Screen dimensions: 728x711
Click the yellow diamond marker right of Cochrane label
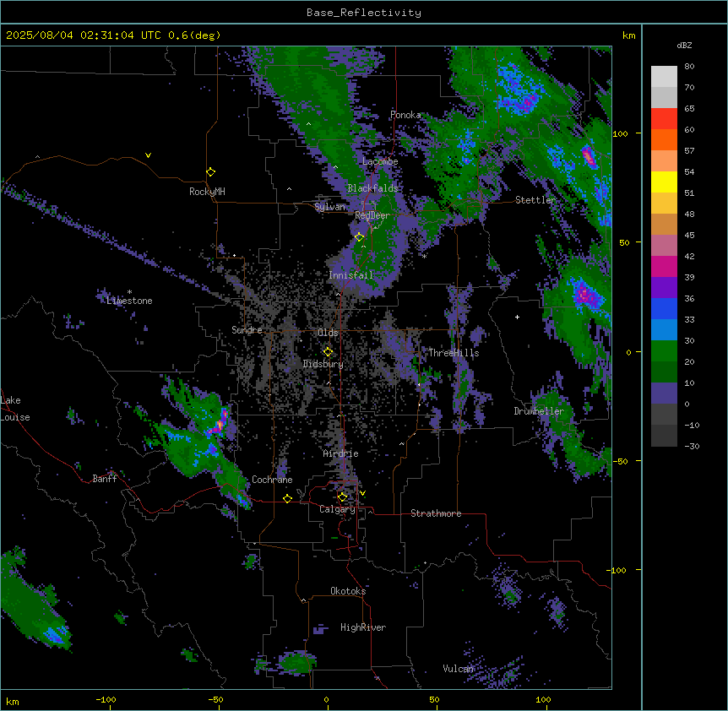tap(287, 498)
